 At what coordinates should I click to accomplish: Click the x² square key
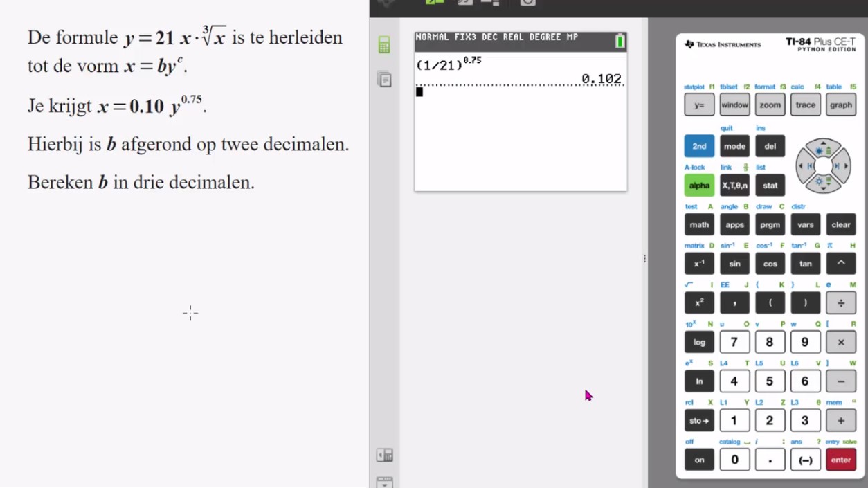click(x=699, y=302)
